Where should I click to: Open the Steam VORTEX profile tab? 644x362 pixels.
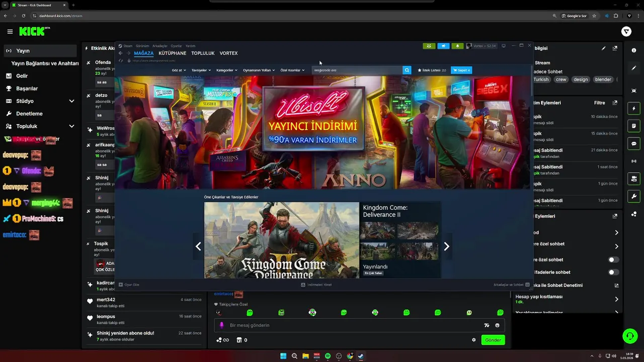click(228, 53)
